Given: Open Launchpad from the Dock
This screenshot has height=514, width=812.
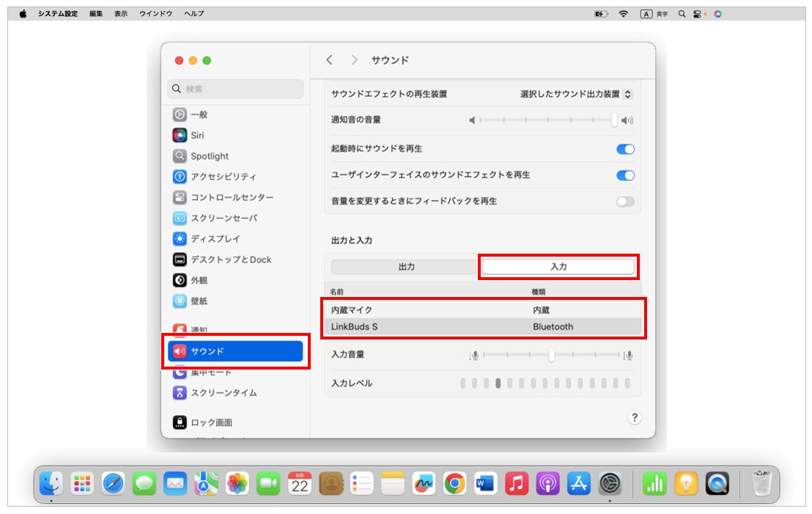Looking at the screenshot, I should [x=82, y=484].
